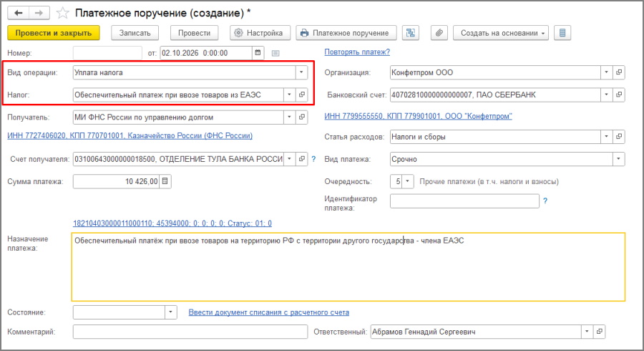Viewport: 644px width, 351px height.
Task: Click the Идентификатор платежа input field
Action: pyautogui.click(x=464, y=201)
